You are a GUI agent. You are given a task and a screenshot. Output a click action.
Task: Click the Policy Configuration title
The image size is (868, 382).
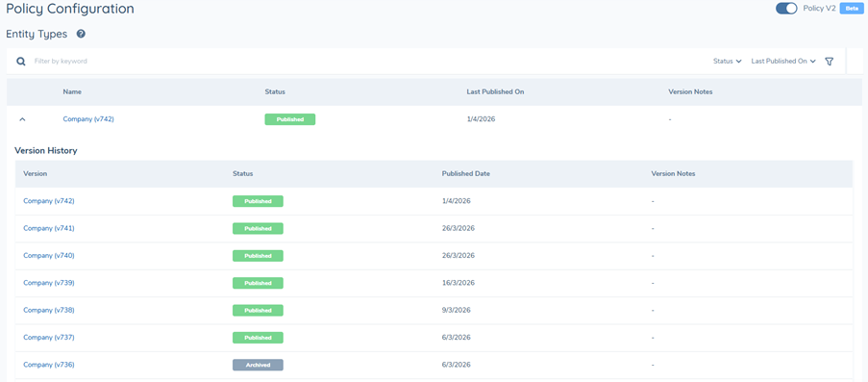[70, 9]
